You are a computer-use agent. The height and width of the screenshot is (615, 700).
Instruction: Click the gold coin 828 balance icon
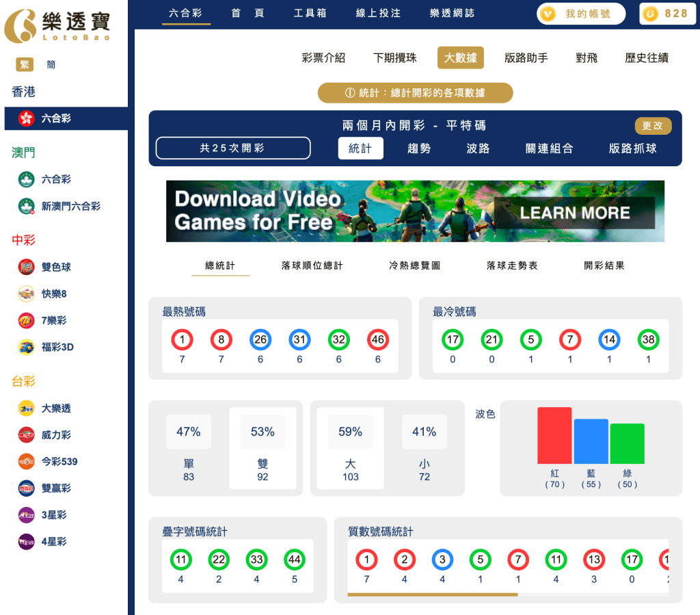coord(650,14)
